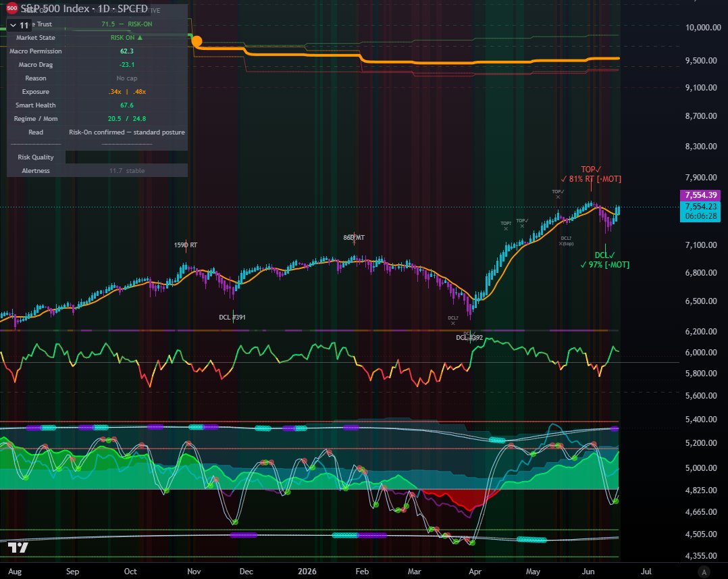The width and height of the screenshot is (728, 579).
Task: Click the gray 'DCL? ×(top)' marker near May
Action: (x=566, y=241)
